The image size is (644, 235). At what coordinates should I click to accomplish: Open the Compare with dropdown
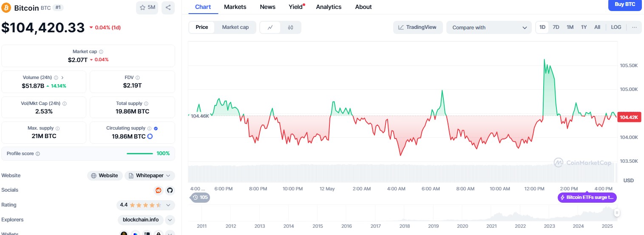pyautogui.click(x=488, y=27)
